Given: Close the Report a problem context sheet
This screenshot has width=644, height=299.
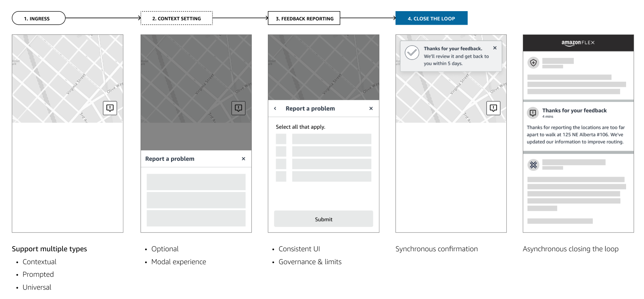Looking at the screenshot, I should [x=243, y=159].
